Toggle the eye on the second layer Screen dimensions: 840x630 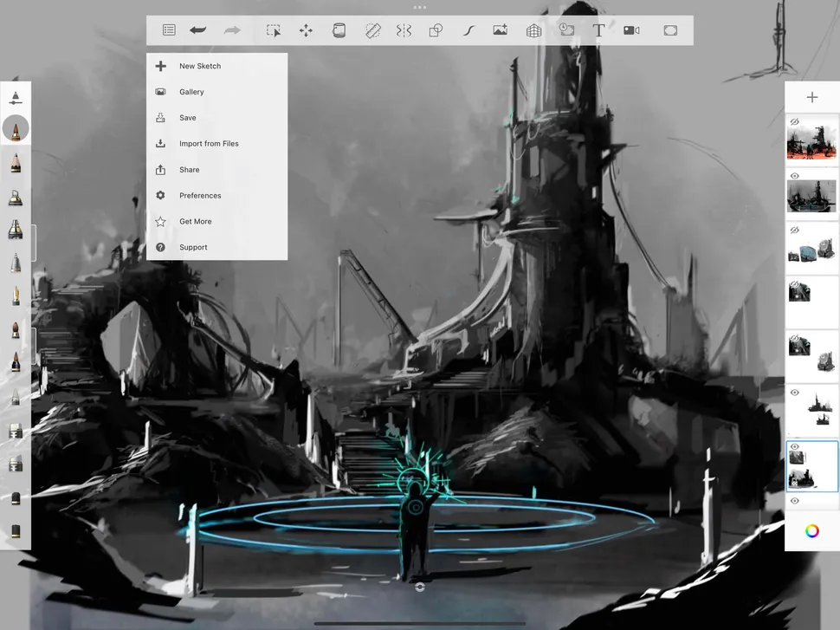(x=794, y=176)
